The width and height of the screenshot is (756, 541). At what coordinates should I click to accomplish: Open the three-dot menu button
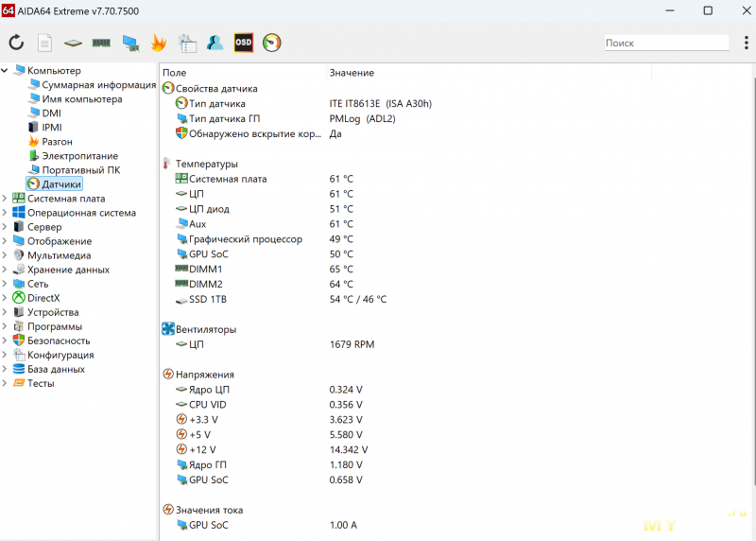[746, 43]
